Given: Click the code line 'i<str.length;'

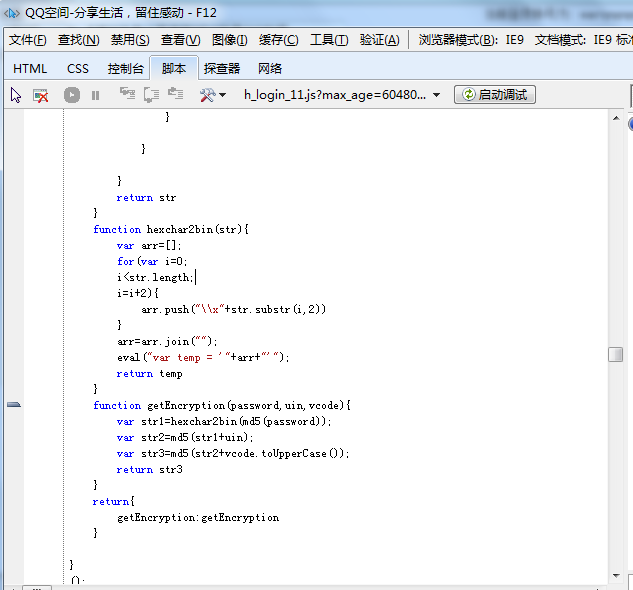Looking at the screenshot, I should tap(155, 277).
